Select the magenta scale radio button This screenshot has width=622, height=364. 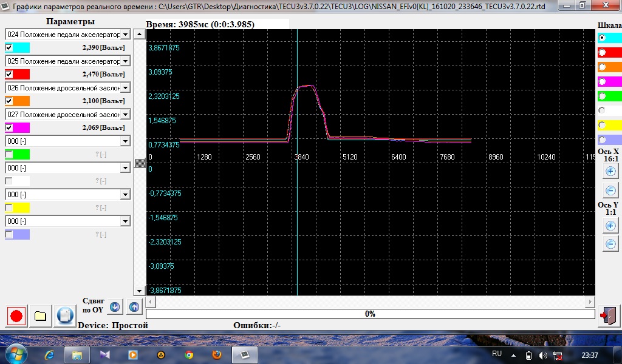pos(602,81)
